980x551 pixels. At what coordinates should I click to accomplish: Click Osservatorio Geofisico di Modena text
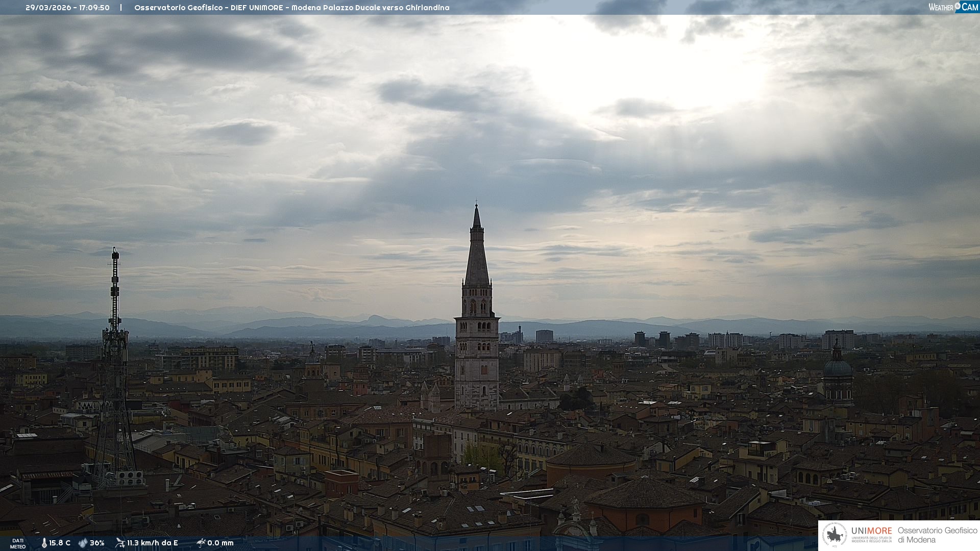937,535
